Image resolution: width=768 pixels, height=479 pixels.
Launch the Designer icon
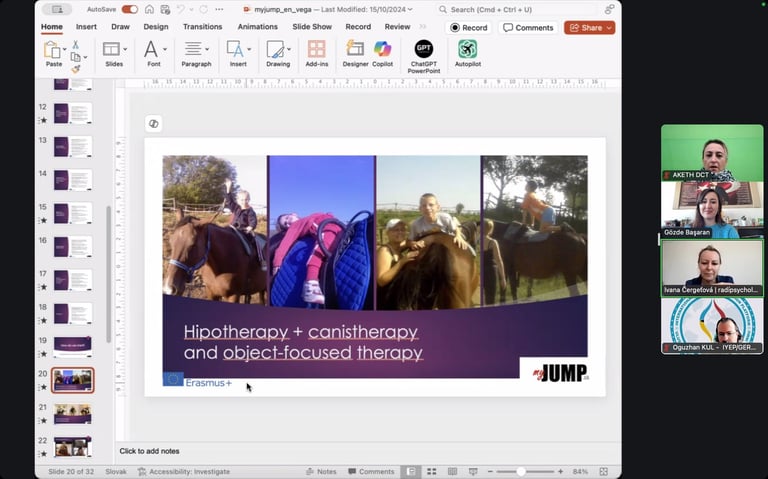pyautogui.click(x=355, y=48)
